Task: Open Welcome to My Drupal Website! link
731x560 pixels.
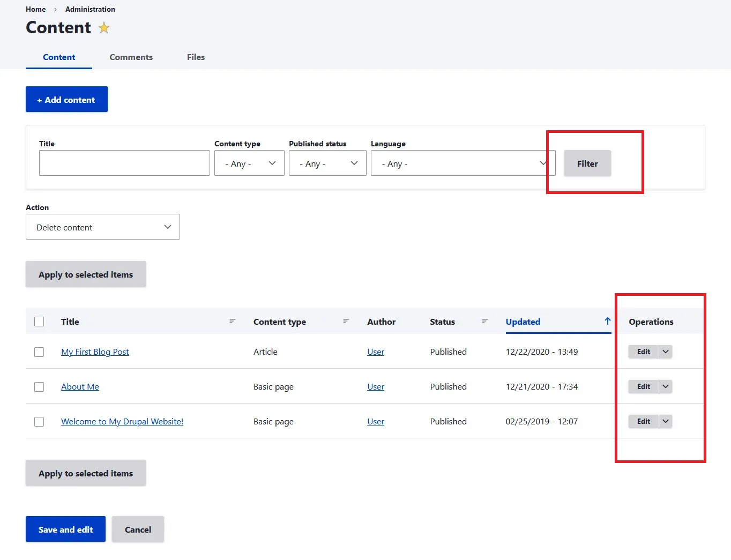Action: coord(122,421)
